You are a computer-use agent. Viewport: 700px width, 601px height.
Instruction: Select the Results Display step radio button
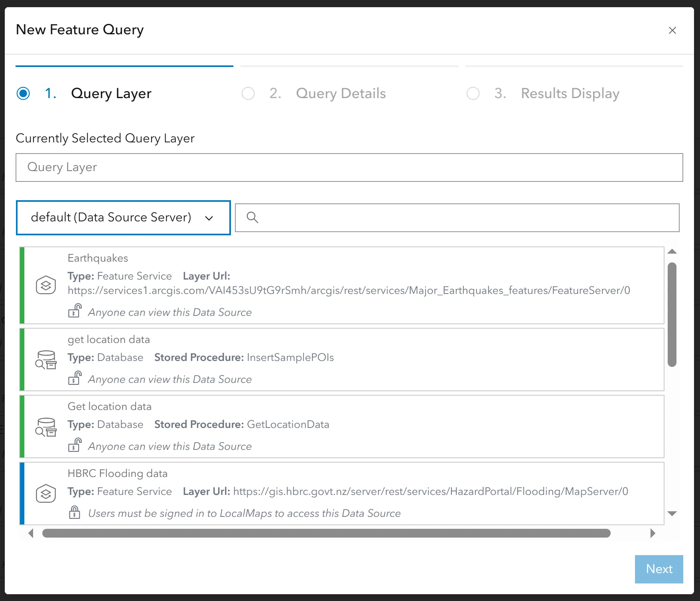click(x=473, y=93)
